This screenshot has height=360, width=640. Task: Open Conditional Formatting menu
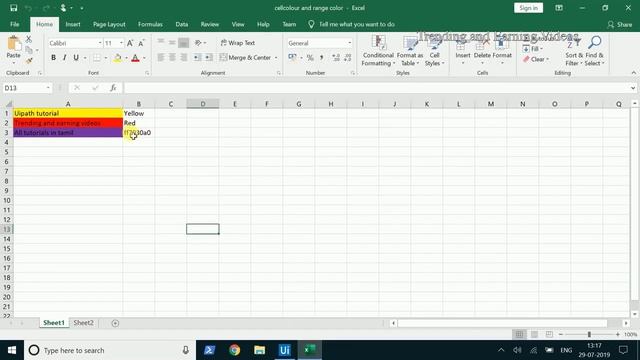point(378,51)
